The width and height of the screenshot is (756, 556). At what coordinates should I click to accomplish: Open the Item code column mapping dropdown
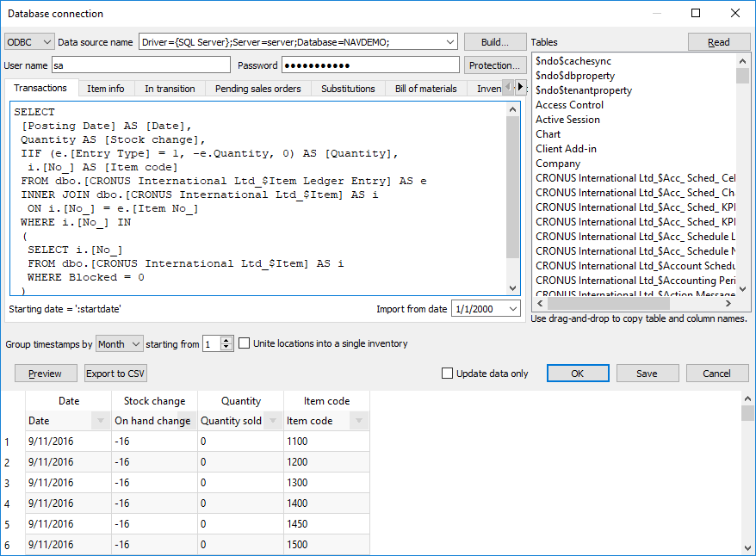(x=358, y=421)
